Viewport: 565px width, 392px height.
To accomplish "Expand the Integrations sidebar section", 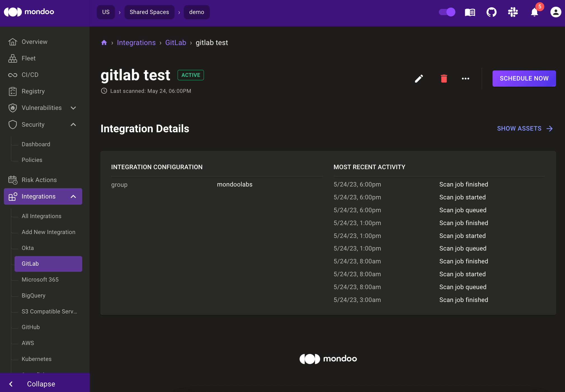I will (73, 196).
